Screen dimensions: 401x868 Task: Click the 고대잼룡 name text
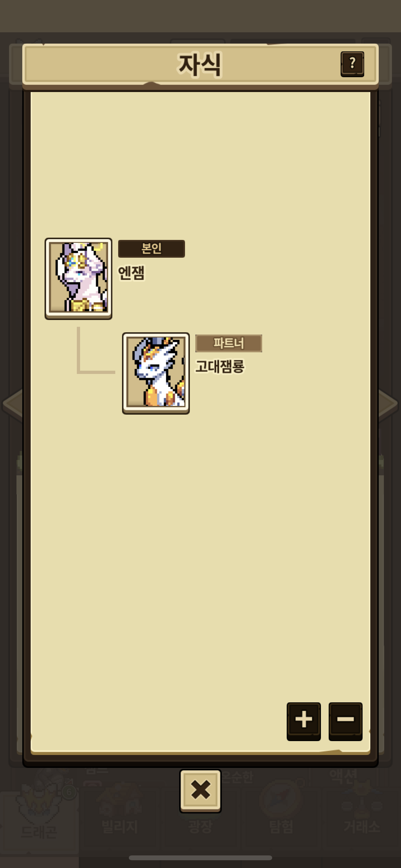coord(220,367)
